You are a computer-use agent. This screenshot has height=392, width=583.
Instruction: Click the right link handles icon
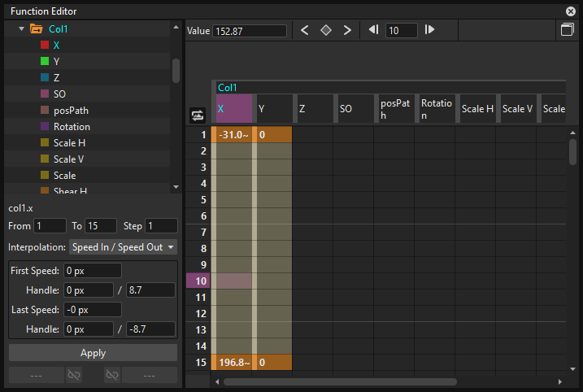(112, 375)
